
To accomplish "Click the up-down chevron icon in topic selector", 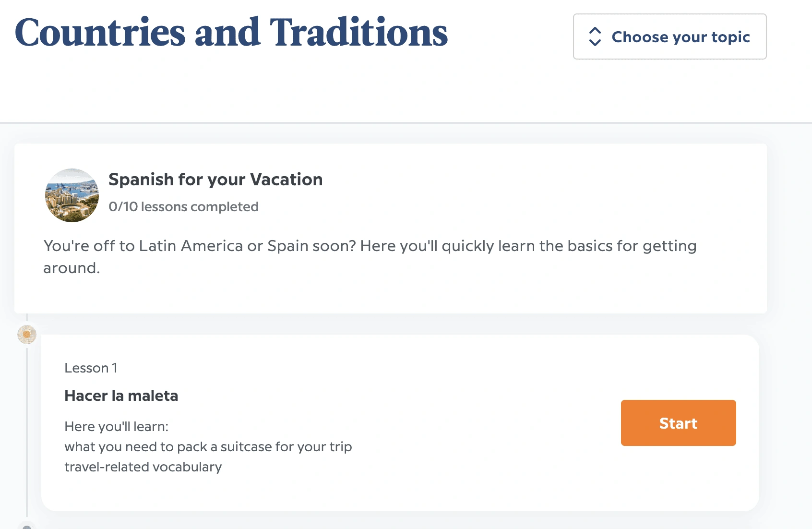I will 595,36.
